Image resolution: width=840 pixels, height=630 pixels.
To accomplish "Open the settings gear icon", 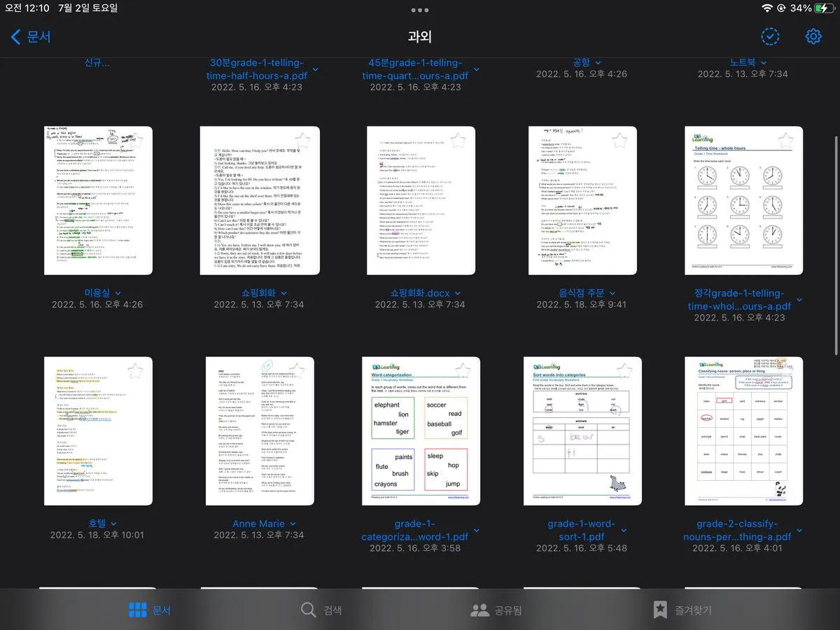I will [x=813, y=36].
